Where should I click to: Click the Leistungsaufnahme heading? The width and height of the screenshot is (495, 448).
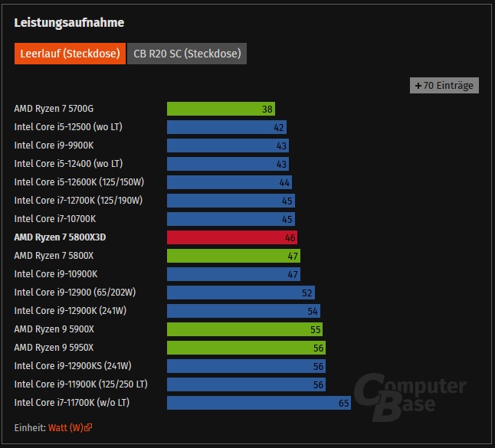69,23
